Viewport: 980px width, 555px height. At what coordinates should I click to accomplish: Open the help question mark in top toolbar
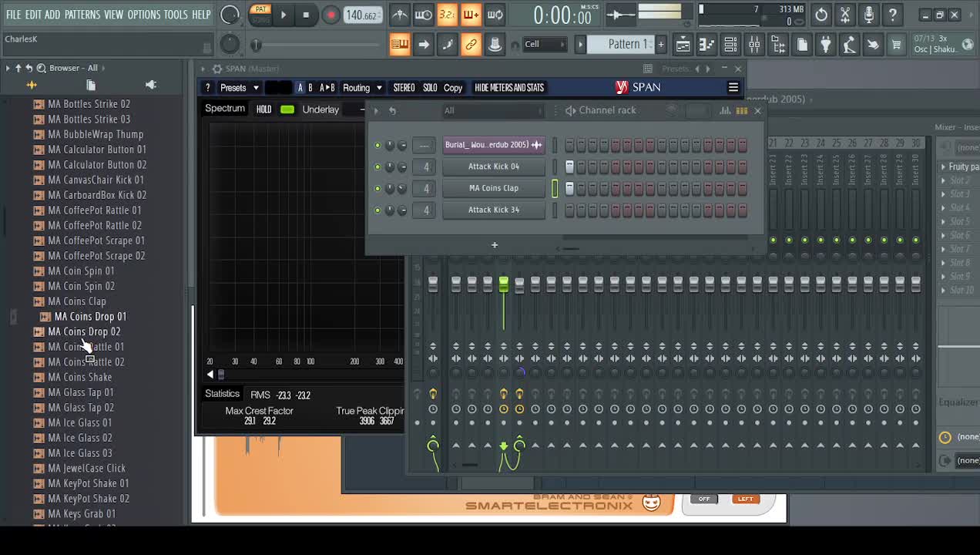click(x=893, y=15)
